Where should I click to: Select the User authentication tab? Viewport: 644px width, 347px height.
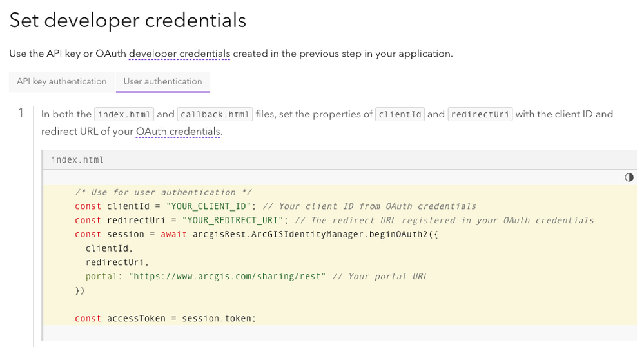(x=162, y=82)
